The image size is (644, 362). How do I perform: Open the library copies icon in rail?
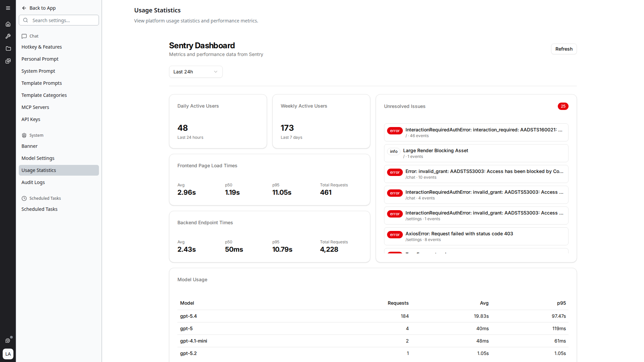(x=8, y=61)
